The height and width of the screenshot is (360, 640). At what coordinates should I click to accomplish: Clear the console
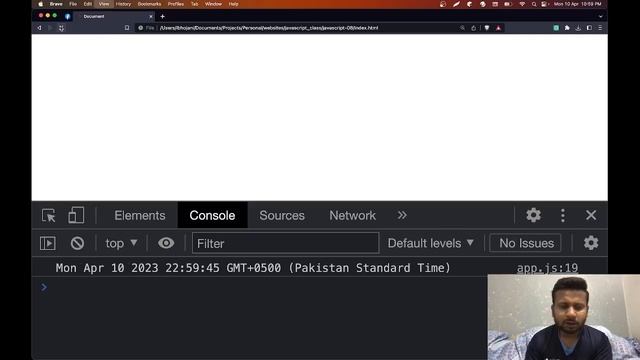point(77,243)
